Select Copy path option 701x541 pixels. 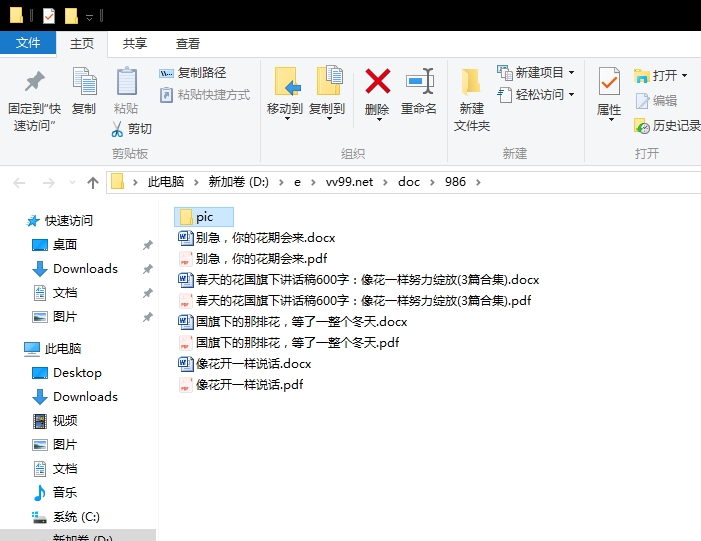tap(193, 72)
